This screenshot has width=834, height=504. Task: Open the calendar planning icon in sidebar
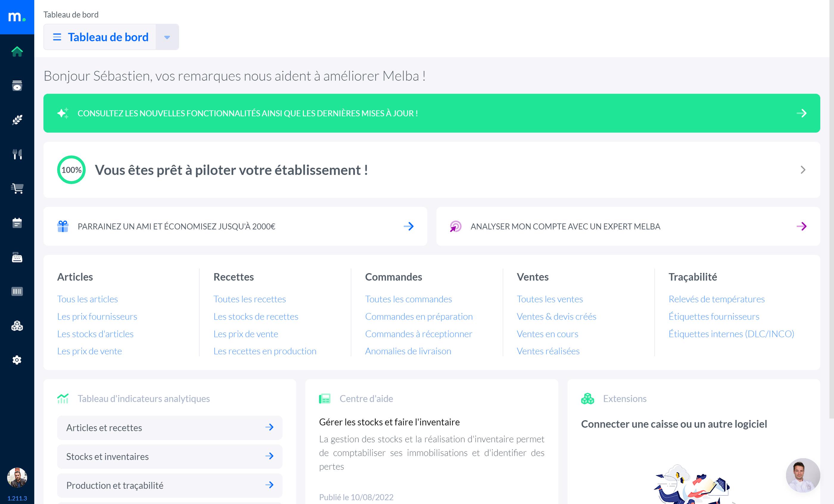(17, 223)
